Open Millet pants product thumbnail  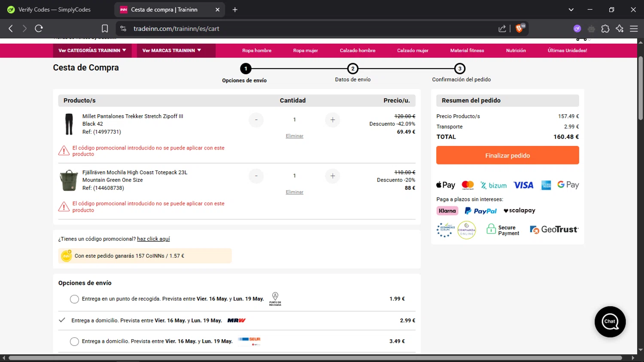[x=69, y=124]
